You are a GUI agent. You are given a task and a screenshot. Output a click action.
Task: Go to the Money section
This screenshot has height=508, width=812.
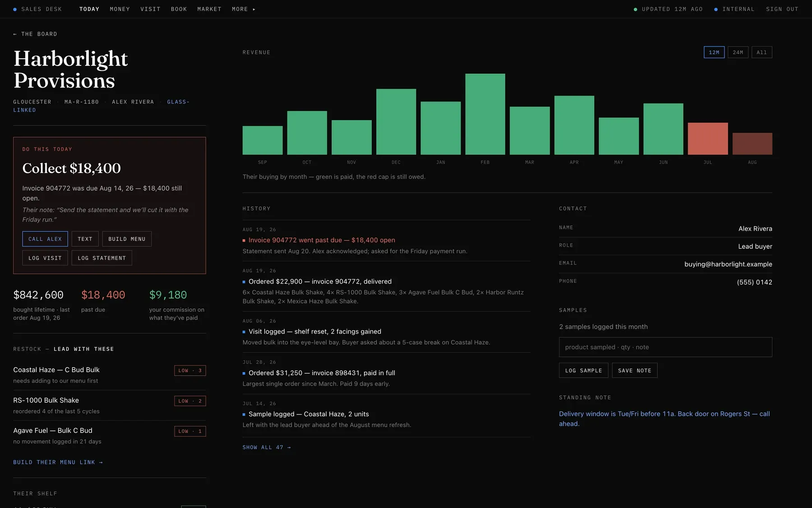120,9
